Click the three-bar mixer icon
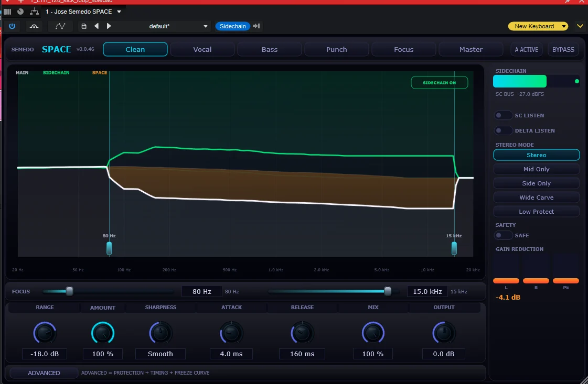Viewport: 588px width, 384px height. pos(7,12)
